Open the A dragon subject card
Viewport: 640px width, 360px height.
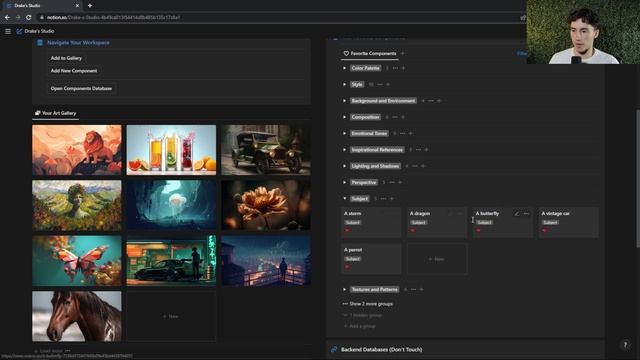pyautogui.click(x=437, y=222)
